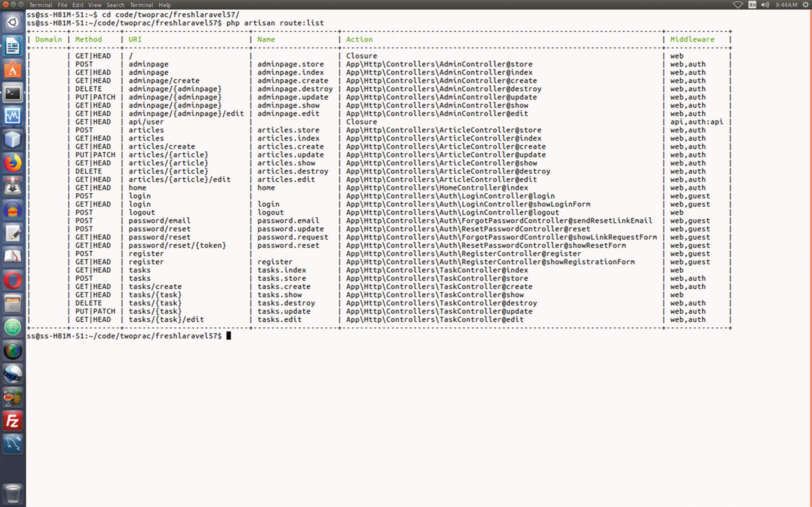Click the 'logout' route name
Image resolution: width=812 pixels, height=507 pixels.
pos(271,213)
